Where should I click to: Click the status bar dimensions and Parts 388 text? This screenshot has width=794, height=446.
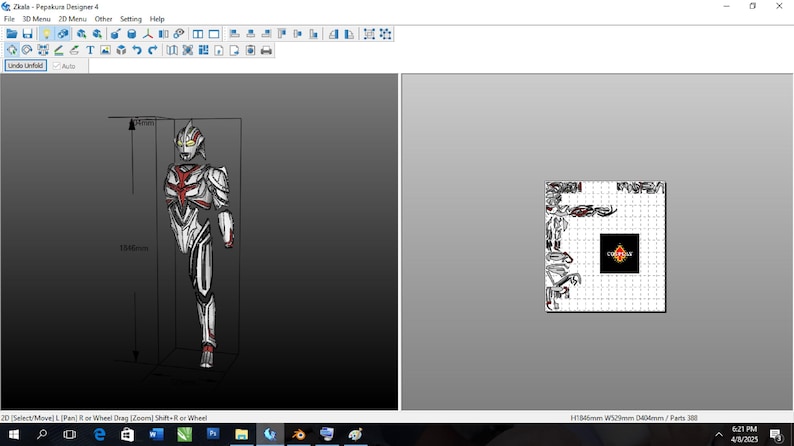click(x=634, y=418)
